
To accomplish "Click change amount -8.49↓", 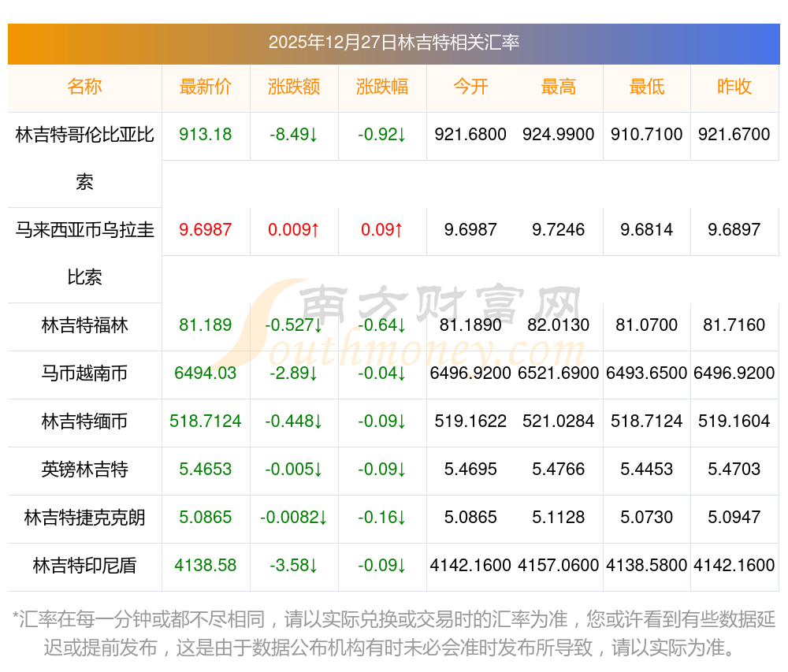I will pyautogui.click(x=293, y=134).
